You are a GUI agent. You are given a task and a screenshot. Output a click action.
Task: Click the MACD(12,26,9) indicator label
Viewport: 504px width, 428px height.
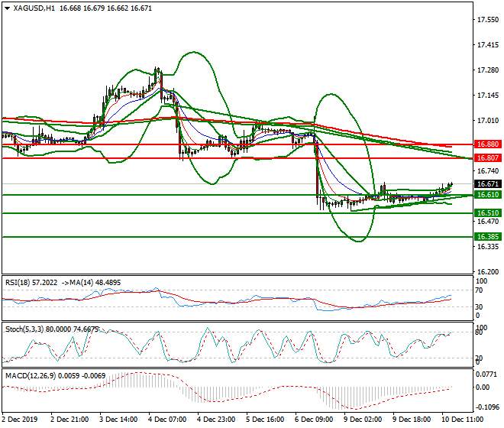click(x=29, y=374)
